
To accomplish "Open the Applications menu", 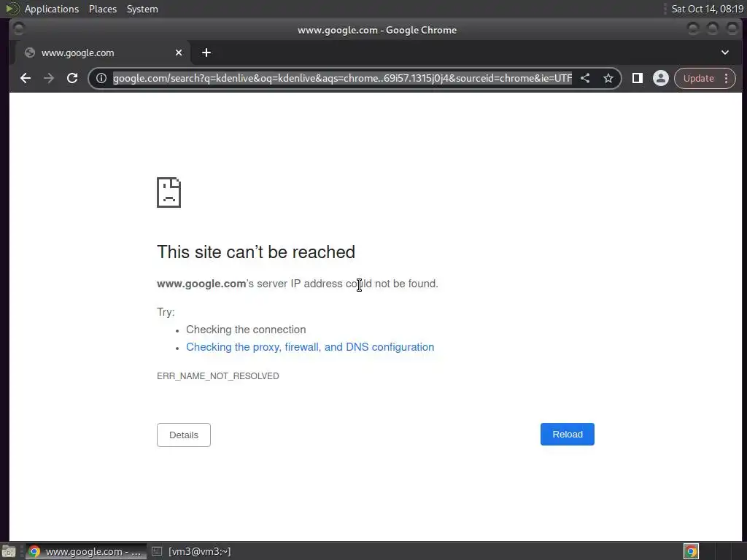I will point(52,9).
